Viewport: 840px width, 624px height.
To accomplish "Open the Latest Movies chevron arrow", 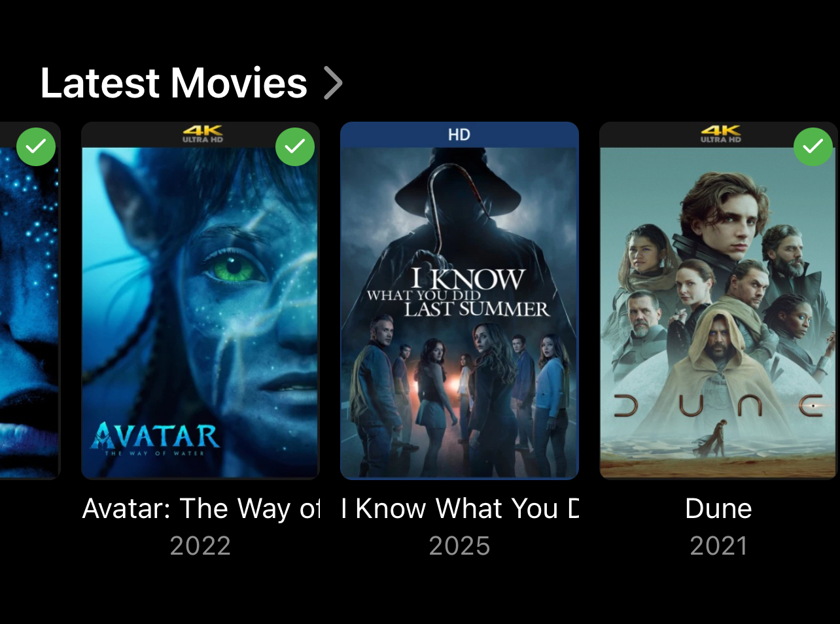I will pos(334,84).
